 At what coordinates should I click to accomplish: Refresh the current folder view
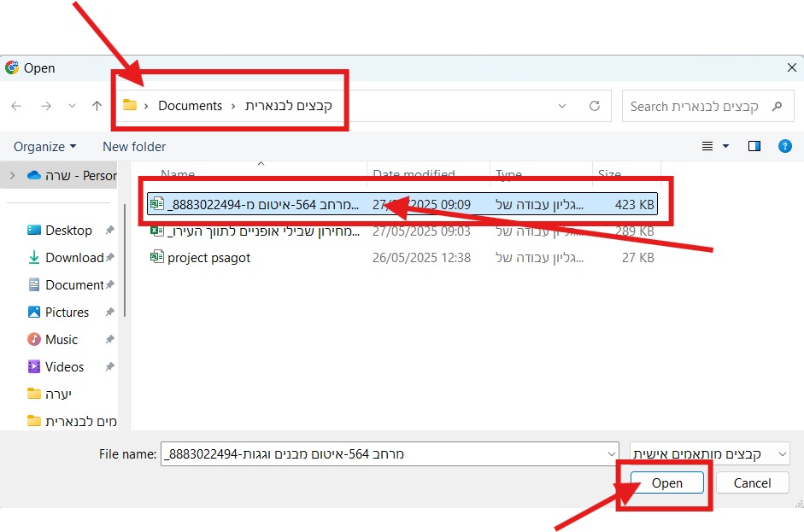(x=595, y=106)
